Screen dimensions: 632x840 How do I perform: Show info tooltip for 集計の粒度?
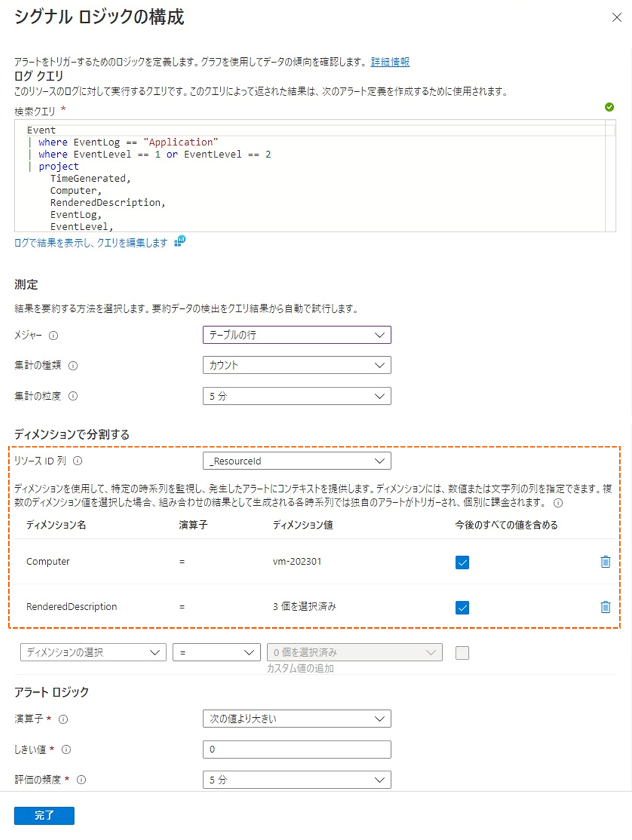coord(73,396)
